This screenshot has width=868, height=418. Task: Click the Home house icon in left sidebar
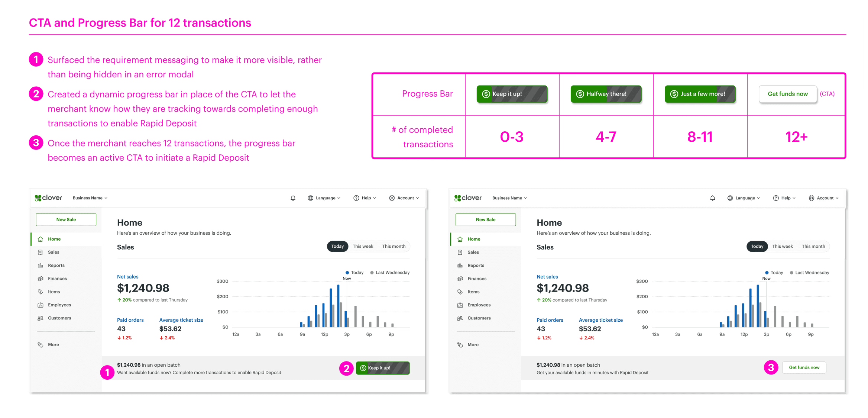coord(41,239)
